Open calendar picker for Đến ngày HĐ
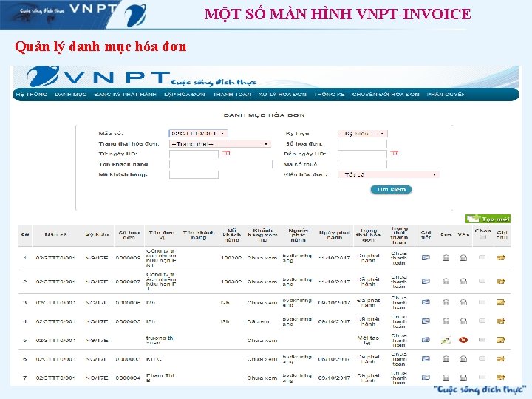Screen dimensions: 532x399 pos(395,154)
